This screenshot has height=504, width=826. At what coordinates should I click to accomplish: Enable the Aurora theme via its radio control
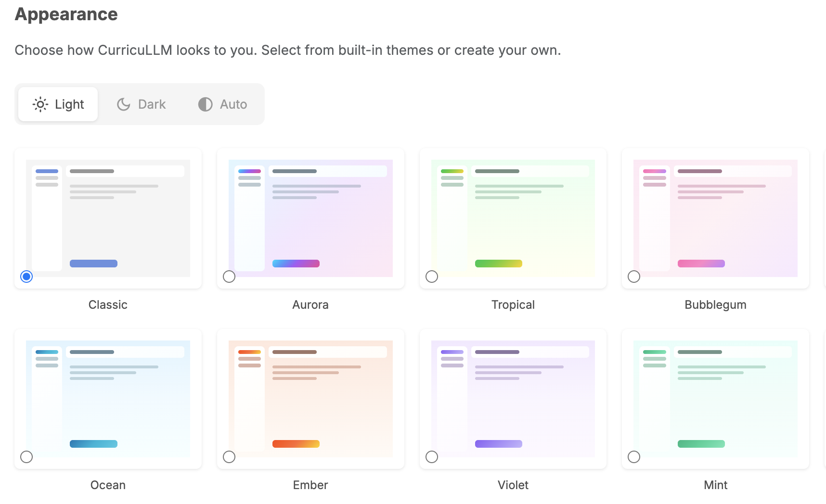(x=229, y=277)
